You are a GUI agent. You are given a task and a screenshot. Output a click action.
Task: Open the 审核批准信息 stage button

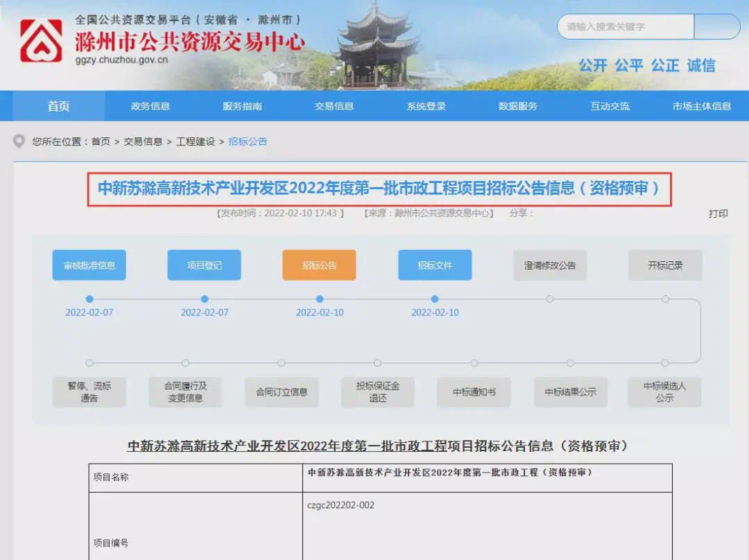point(89,265)
